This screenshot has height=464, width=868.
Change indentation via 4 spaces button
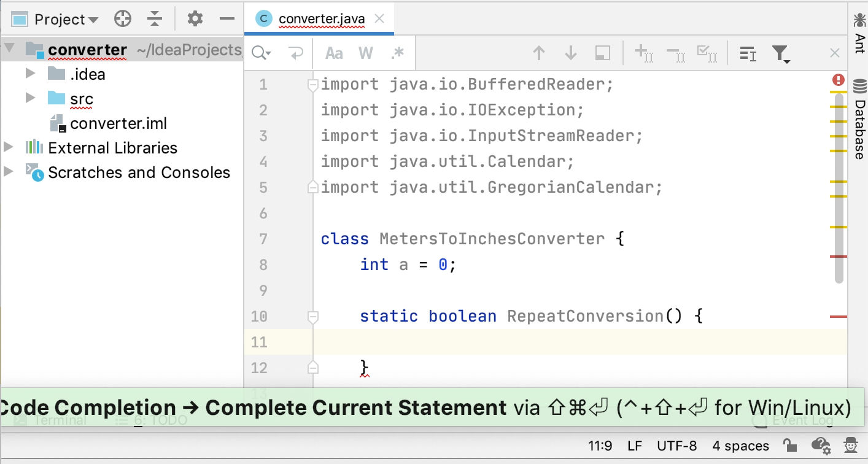(740, 446)
